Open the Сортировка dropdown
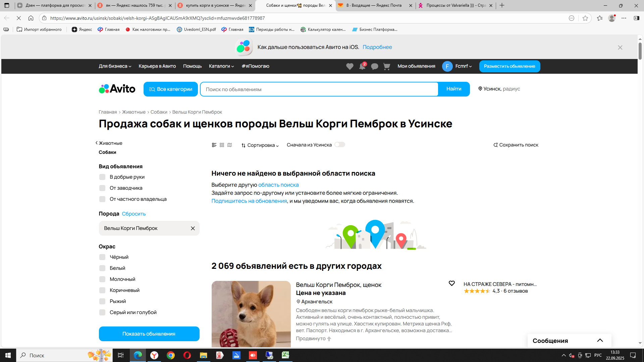 (260, 145)
